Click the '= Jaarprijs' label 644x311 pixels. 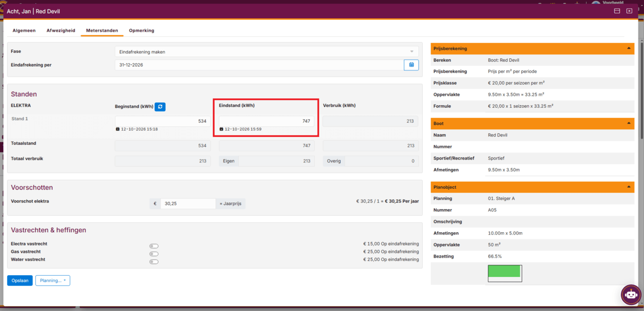point(231,204)
